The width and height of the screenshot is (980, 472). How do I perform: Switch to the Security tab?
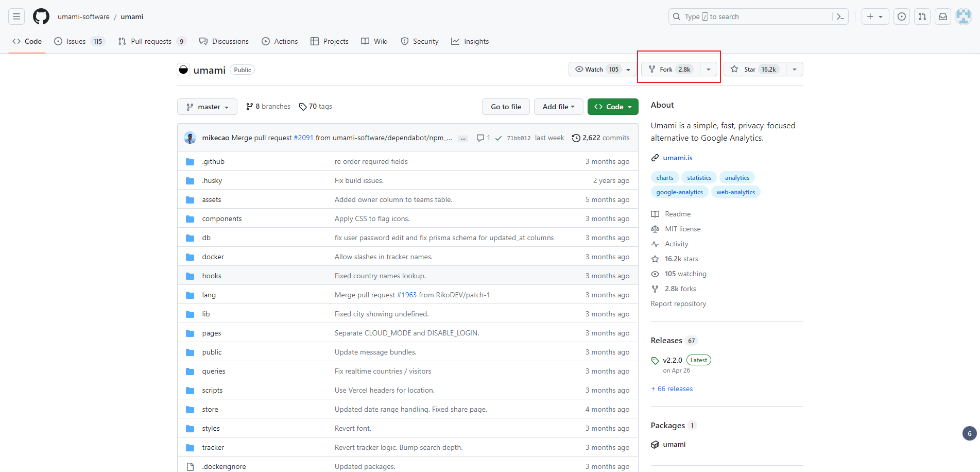pyautogui.click(x=420, y=41)
